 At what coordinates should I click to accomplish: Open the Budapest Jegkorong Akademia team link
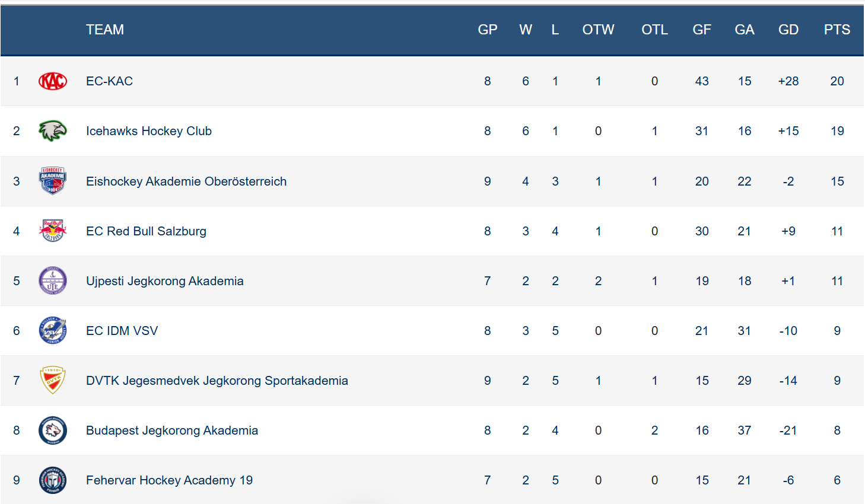(x=172, y=430)
